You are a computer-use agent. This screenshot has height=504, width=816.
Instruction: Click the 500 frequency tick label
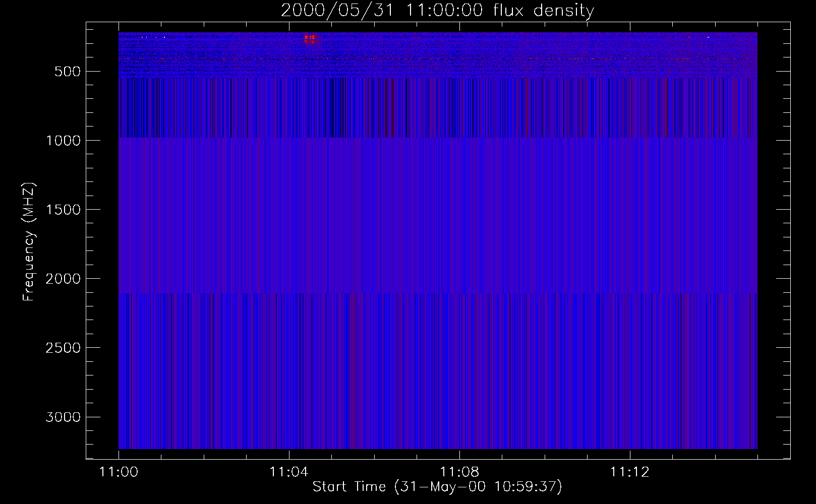pos(68,72)
